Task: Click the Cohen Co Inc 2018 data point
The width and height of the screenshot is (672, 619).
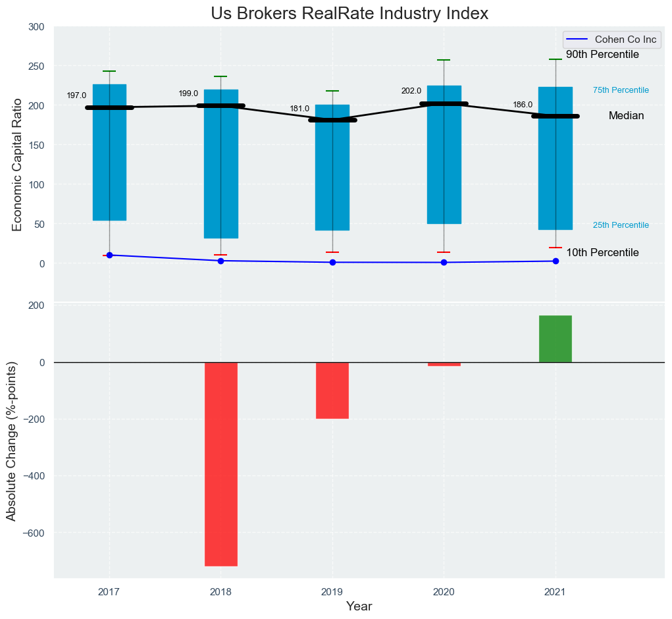Action: click(x=220, y=261)
